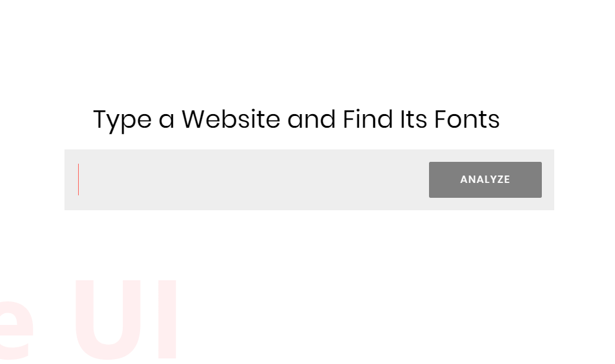This screenshot has height=364, width=615.
Task: Click the empty space left of ANALYZE
Action: point(372,180)
